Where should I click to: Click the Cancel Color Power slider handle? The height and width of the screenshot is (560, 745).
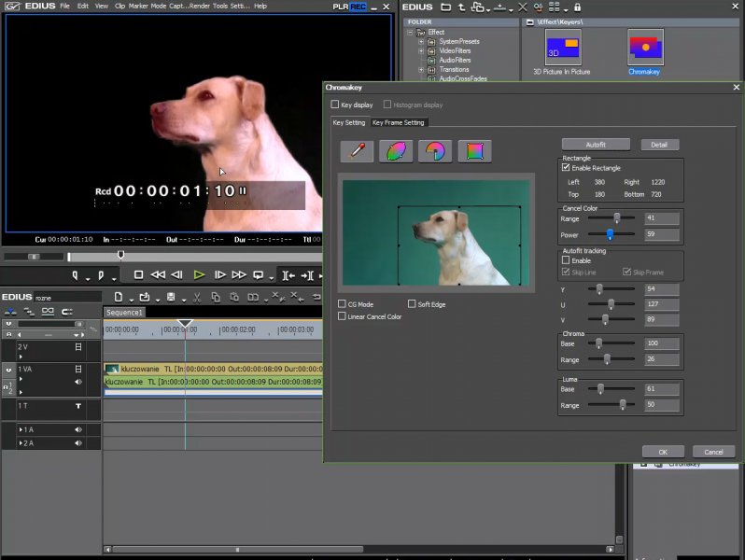[610, 234]
